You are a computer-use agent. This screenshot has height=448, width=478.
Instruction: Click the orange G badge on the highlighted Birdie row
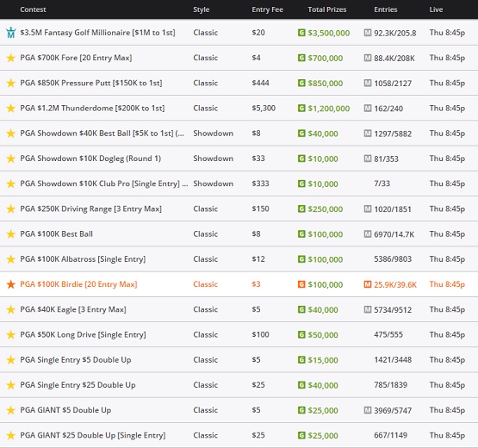[x=301, y=284]
